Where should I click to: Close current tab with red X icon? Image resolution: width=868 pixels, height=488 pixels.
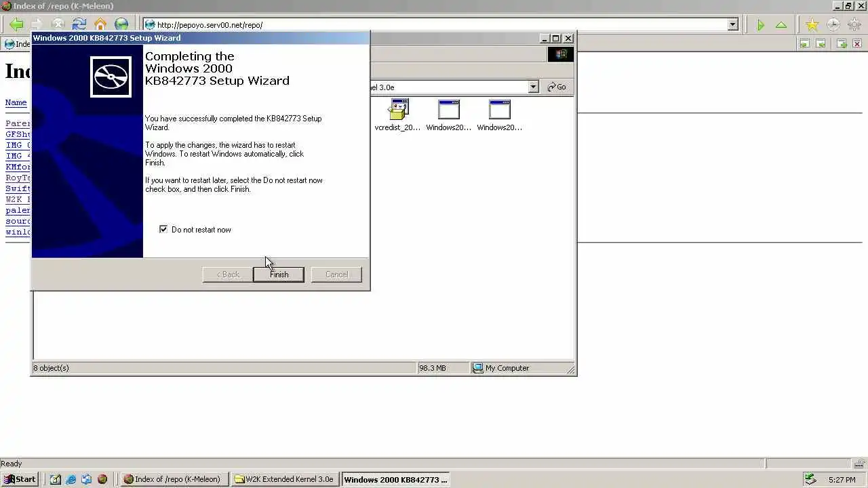click(857, 44)
